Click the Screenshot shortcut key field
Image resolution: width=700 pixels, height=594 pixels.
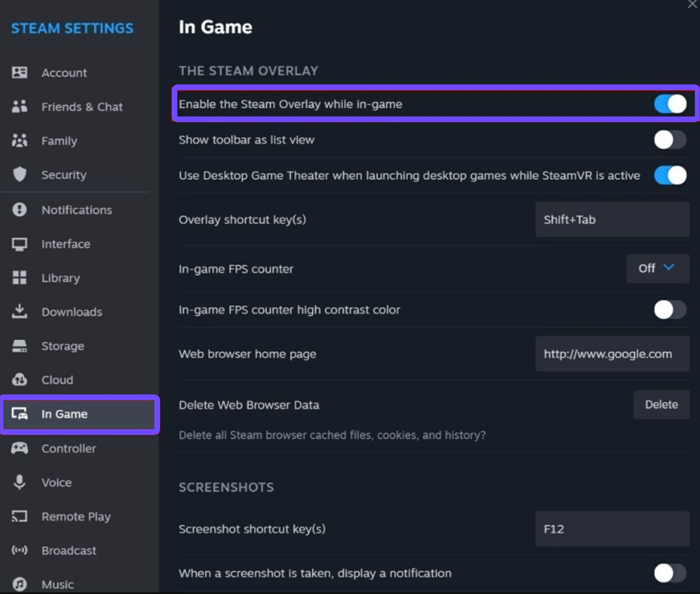(612, 529)
